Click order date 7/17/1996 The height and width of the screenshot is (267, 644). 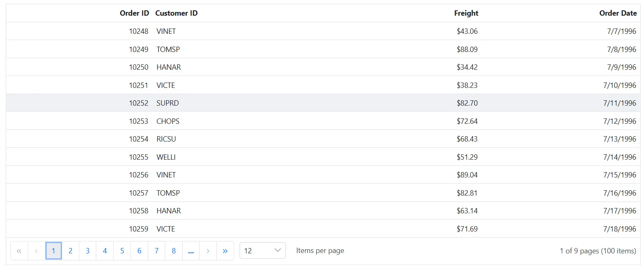(620, 211)
